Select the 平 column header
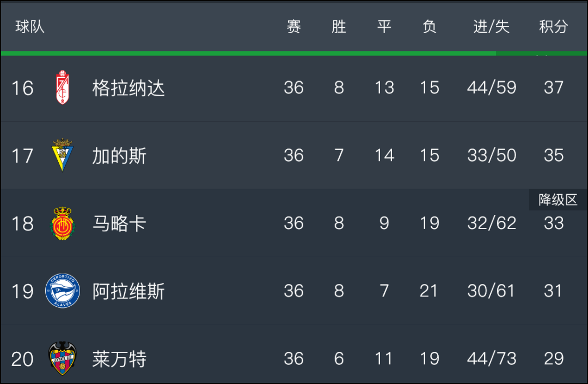 tap(384, 27)
